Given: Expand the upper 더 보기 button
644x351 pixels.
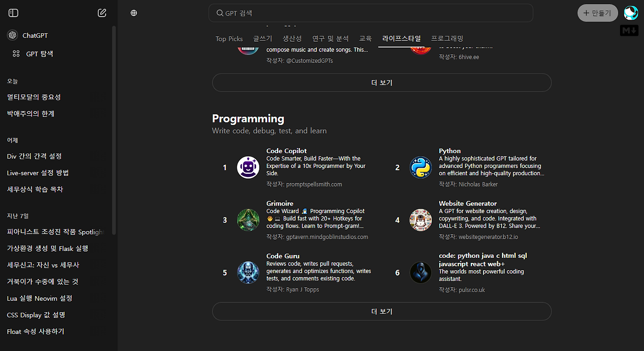Looking at the screenshot, I should click(x=382, y=83).
